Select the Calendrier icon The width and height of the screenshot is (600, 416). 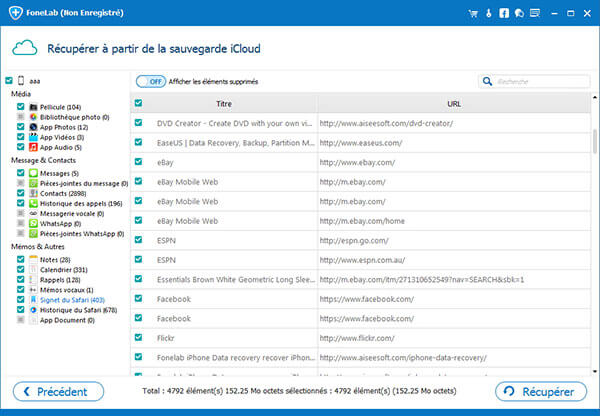(33, 269)
